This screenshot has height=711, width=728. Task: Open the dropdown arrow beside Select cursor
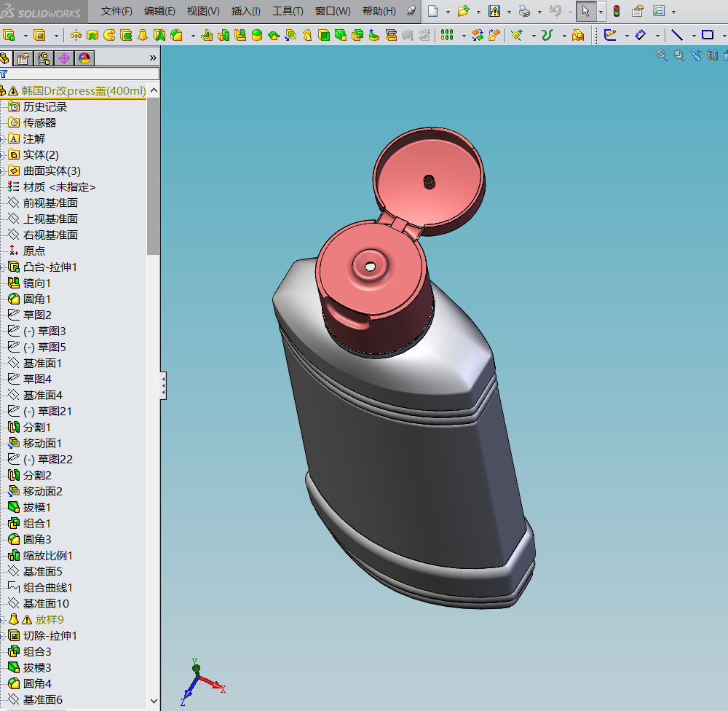601,12
